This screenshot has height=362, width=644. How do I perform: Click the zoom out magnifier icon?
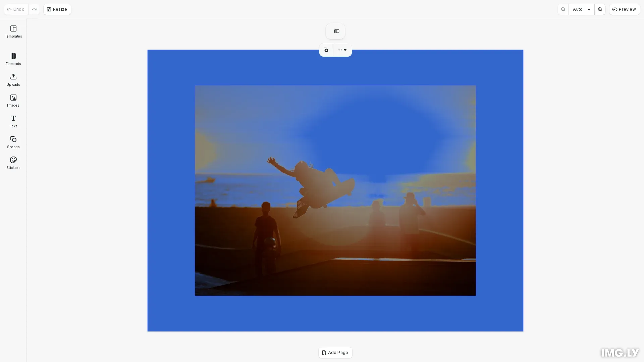click(563, 9)
